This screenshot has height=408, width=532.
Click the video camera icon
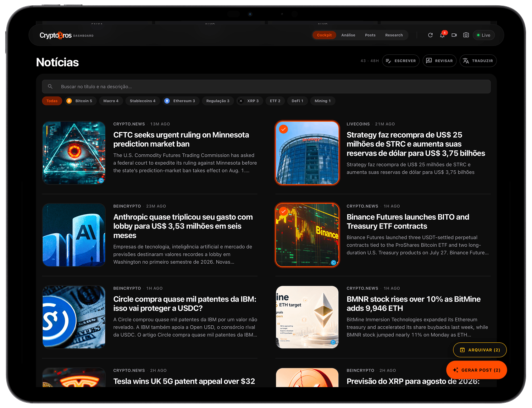pos(454,35)
